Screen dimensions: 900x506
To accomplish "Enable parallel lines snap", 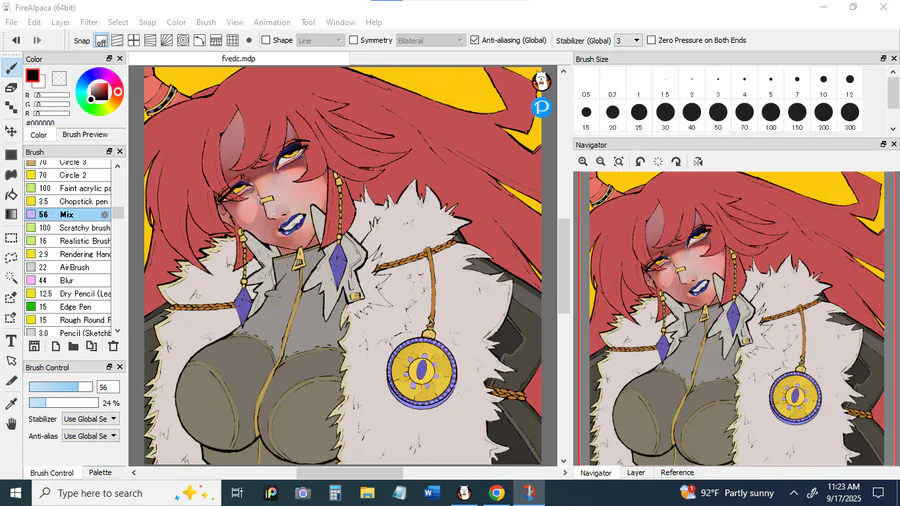I will tap(117, 40).
